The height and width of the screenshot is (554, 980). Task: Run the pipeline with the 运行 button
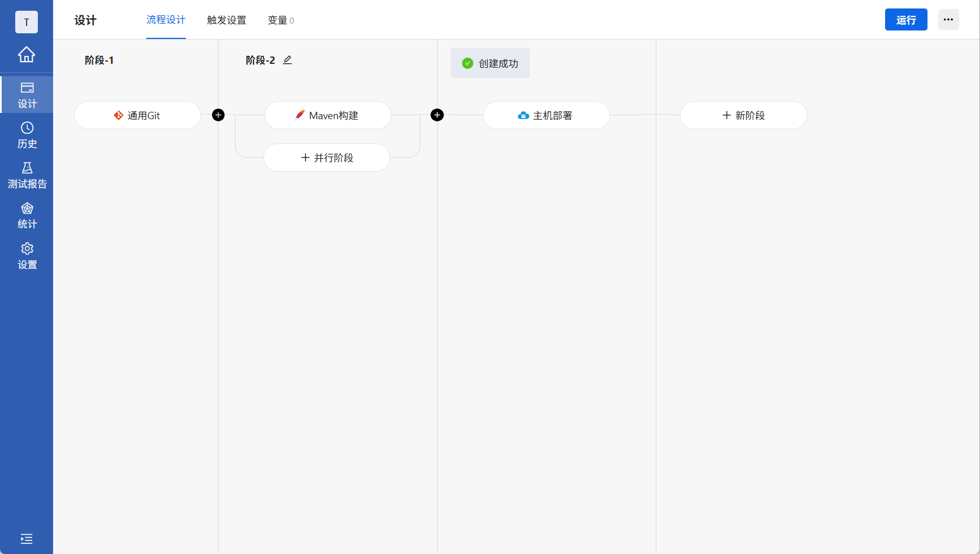point(906,19)
